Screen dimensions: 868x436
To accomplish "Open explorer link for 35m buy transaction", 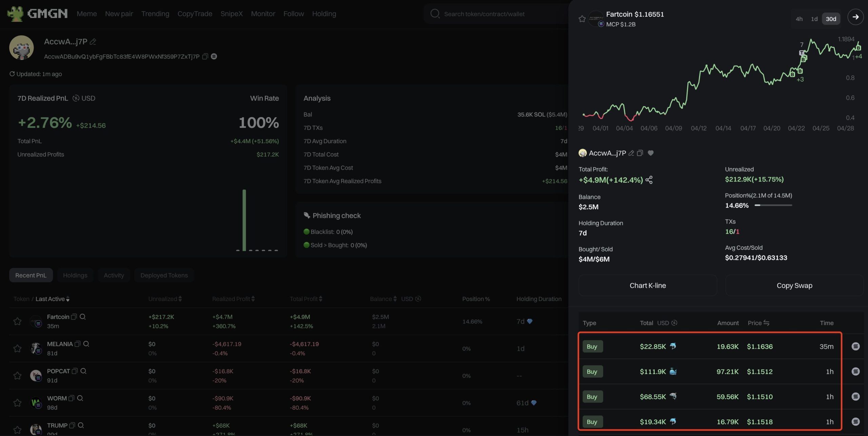I will [855, 346].
